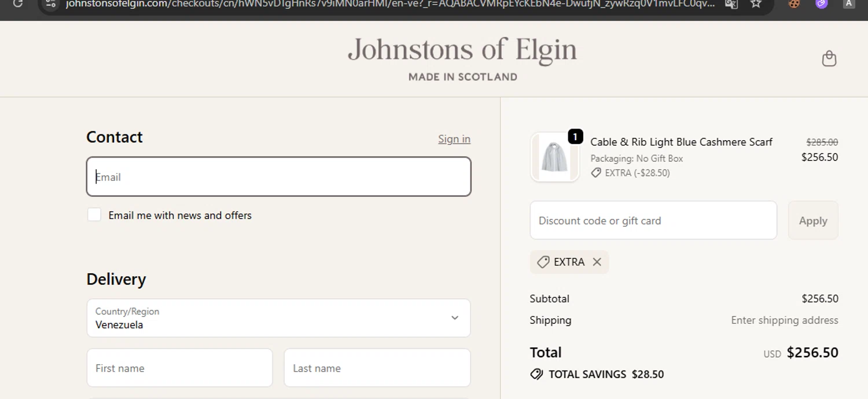Viewport: 868px width, 399px height.
Task: Click the Apply discount button
Action: (813, 220)
